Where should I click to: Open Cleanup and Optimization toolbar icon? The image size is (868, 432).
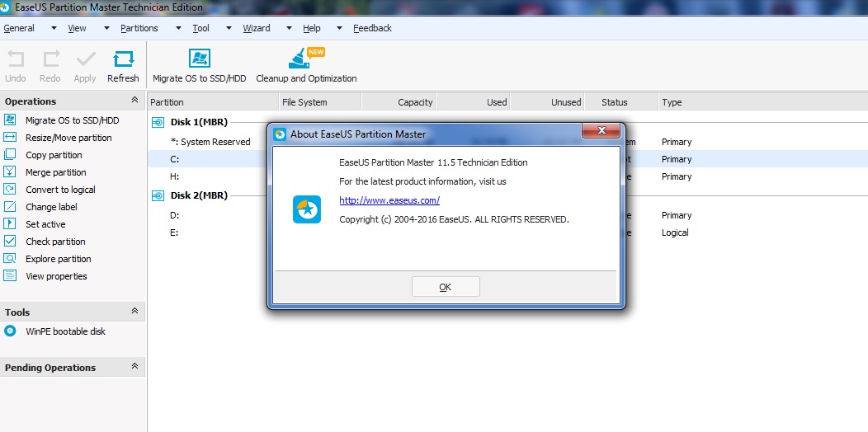click(305, 58)
